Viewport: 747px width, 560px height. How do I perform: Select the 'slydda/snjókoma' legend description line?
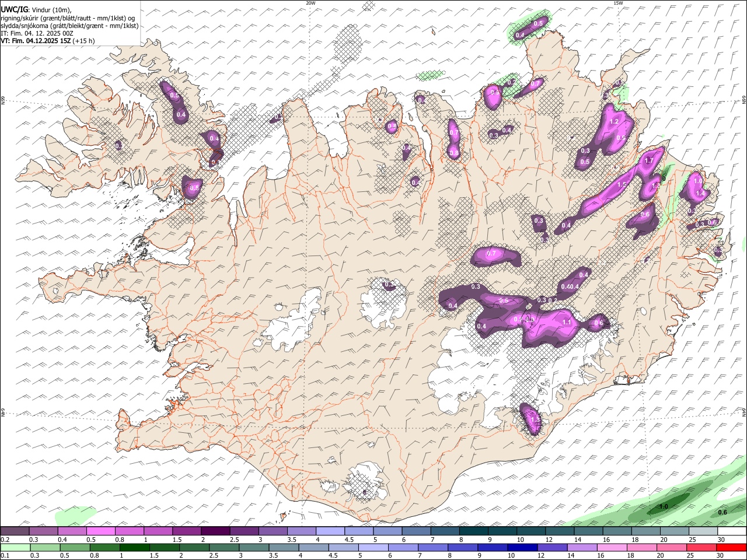(x=69, y=26)
